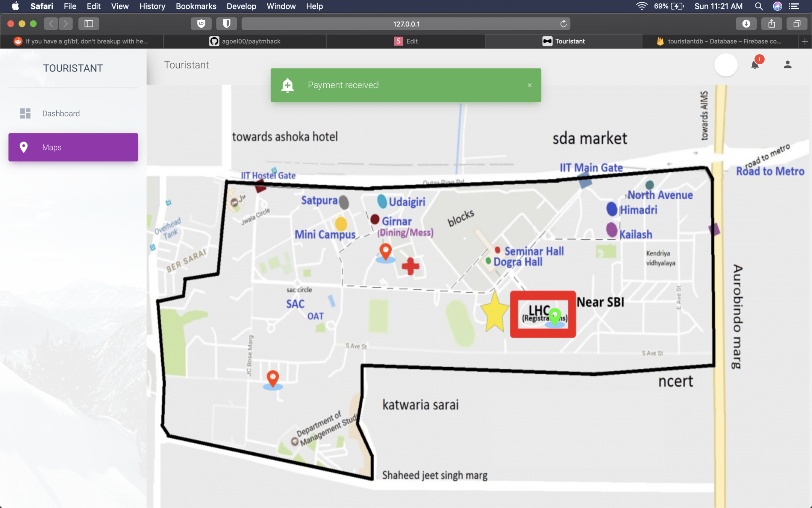
Task: Click the Safari share icon
Action: pyautogui.click(x=771, y=24)
